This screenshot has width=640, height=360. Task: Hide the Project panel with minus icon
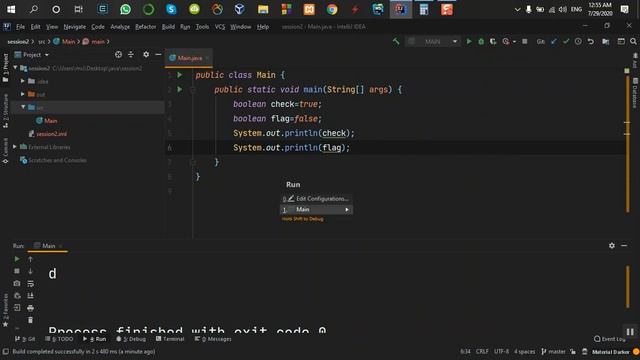click(158, 54)
